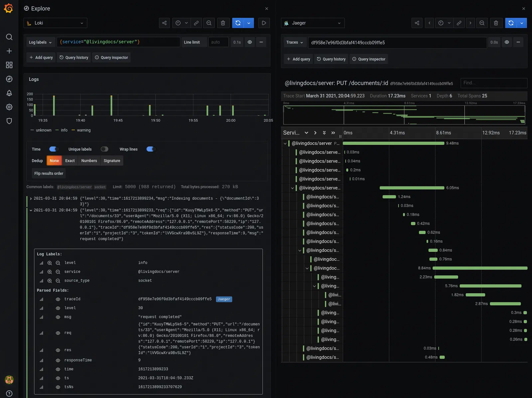Screen dimensions: 532x398
Task: Enable the Unique labels switch
Action: (104, 149)
